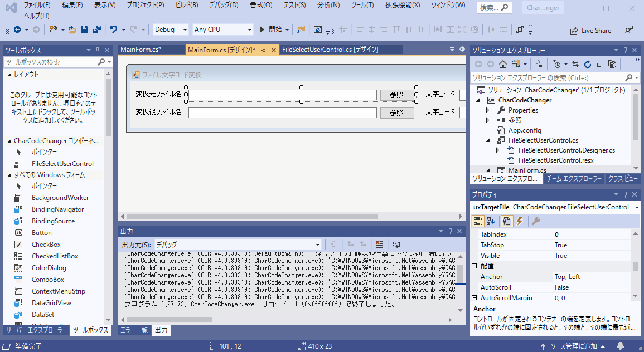Click Alphabetical sort icon in Properties
Viewport: 644px width, 352px height.
pyautogui.click(x=491, y=221)
